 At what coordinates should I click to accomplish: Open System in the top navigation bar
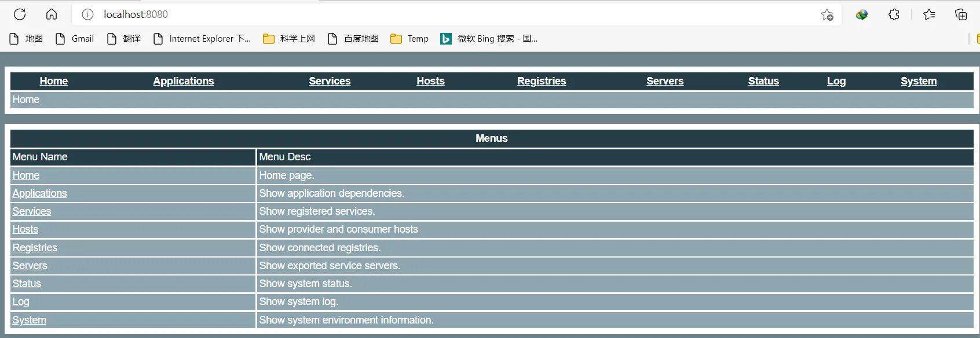pos(918,81)
